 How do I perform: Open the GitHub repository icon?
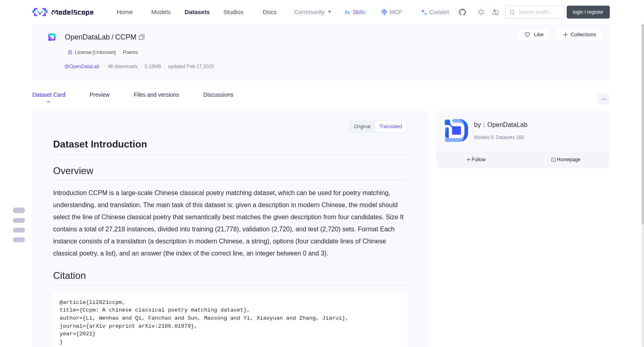[462, 12]
